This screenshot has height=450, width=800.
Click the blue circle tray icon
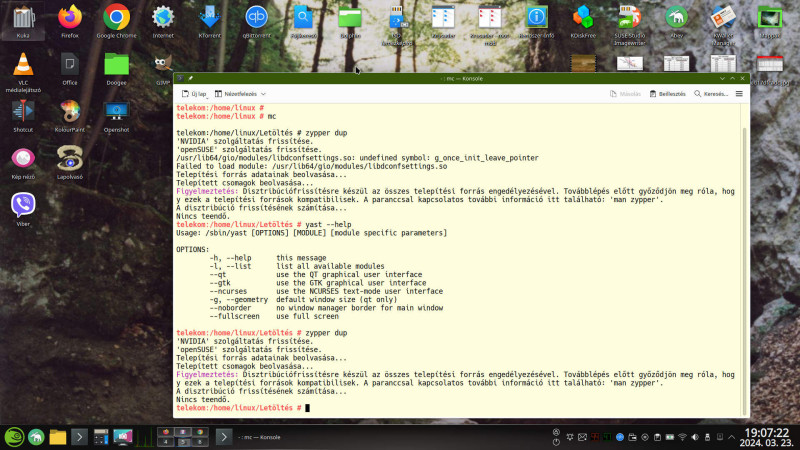[x=620, y=437]
